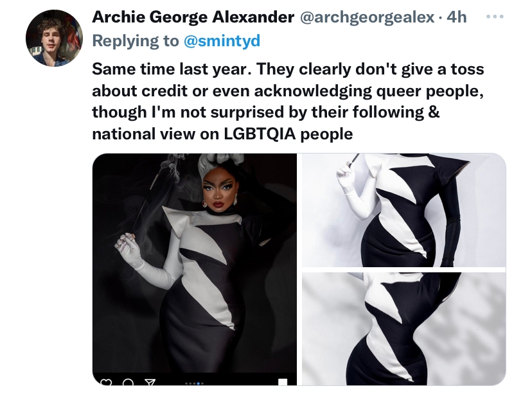This screenshot has height=395, width=532.
Task: Click the 4h tweet timestamp
Action: [457, 17]
